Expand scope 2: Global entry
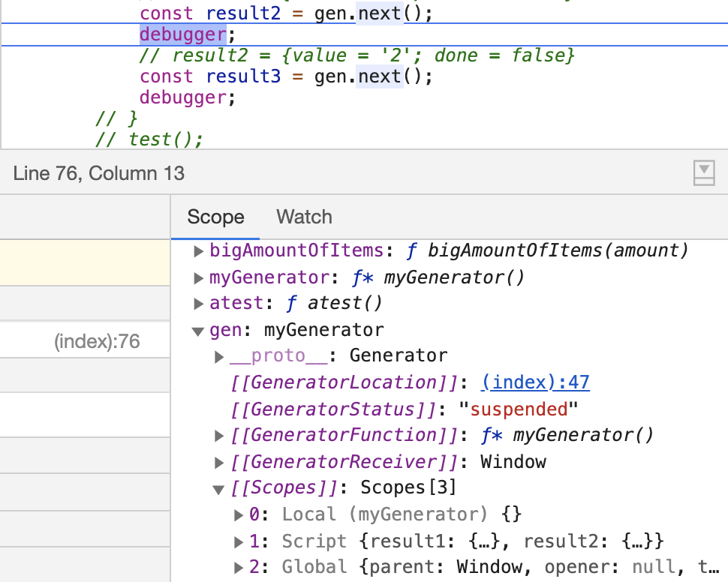 click(x=239, y=567)
